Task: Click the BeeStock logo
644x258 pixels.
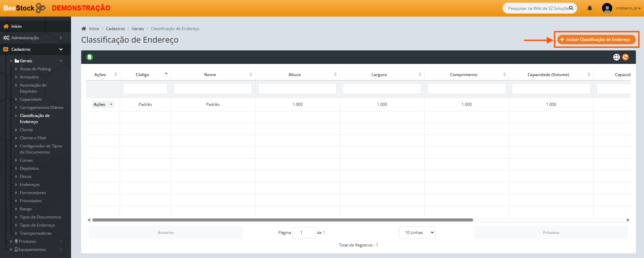Action: [x=24, y=8]
